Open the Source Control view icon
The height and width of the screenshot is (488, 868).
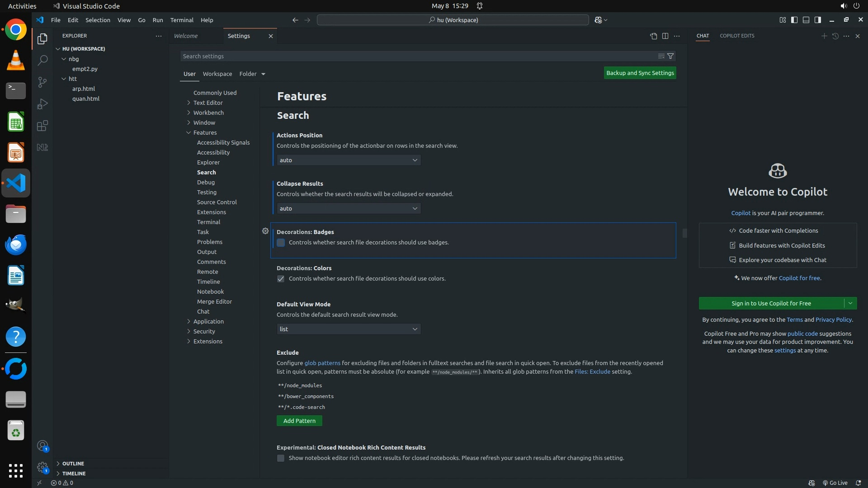tap(42, 82)
